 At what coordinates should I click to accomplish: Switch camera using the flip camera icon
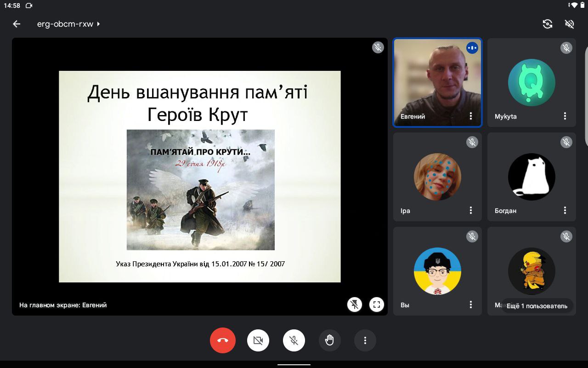[547, 24]
